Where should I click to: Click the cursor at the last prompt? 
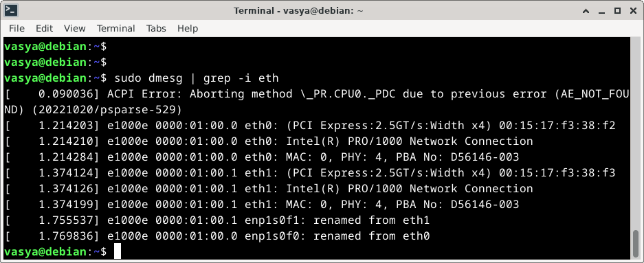[x=118, y=251]
